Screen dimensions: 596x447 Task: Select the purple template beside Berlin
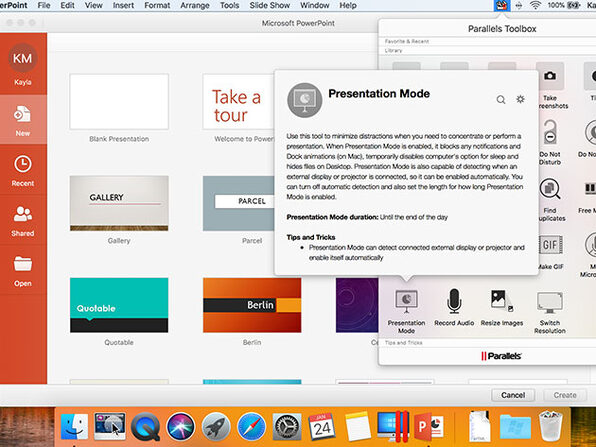(357, 305)
